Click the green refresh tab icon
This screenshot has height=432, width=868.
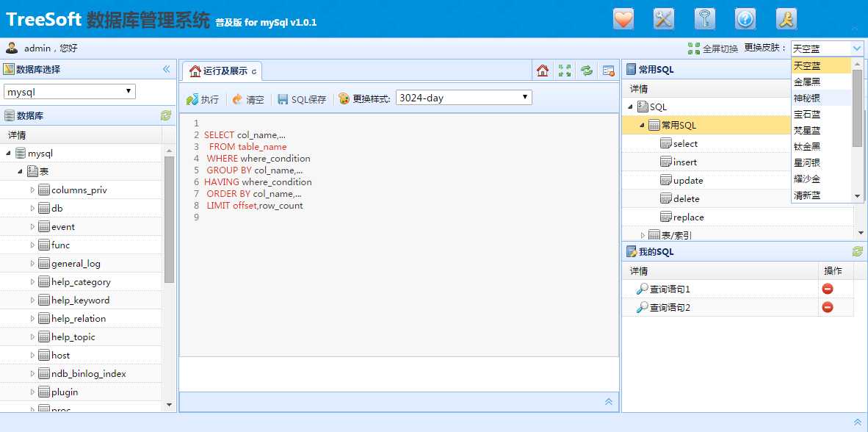pos(587,71)
